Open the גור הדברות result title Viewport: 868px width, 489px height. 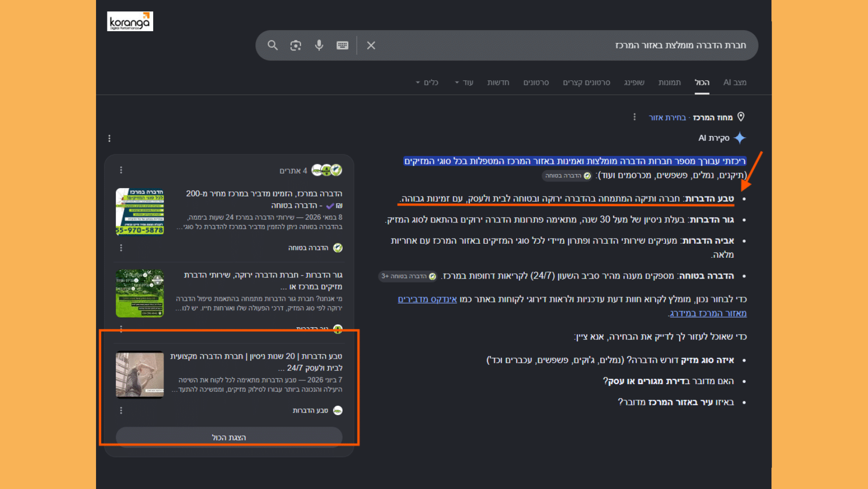tap(263, 281)
